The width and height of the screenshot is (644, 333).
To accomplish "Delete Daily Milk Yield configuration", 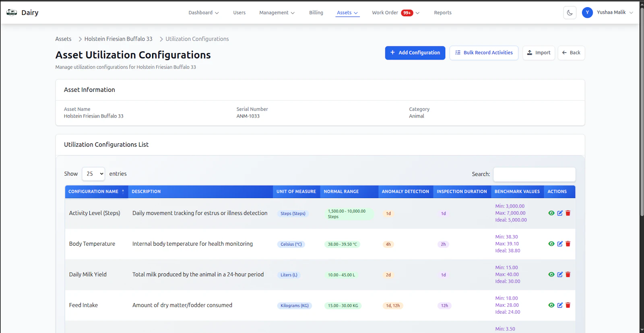I will click(568, 274).
